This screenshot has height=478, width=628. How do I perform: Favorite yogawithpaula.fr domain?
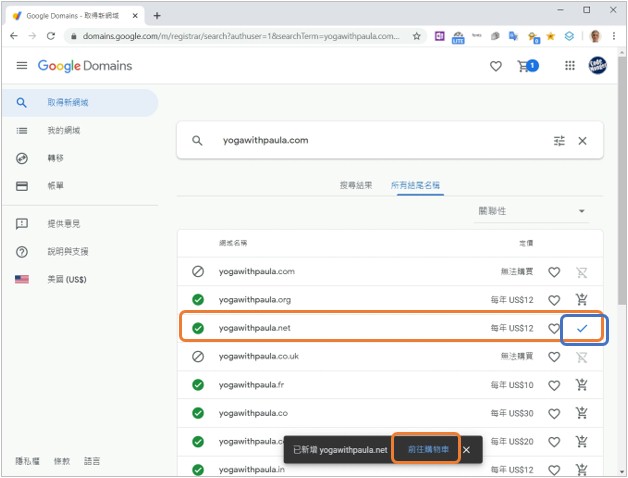pyautogui.click(x=554, y=385)
